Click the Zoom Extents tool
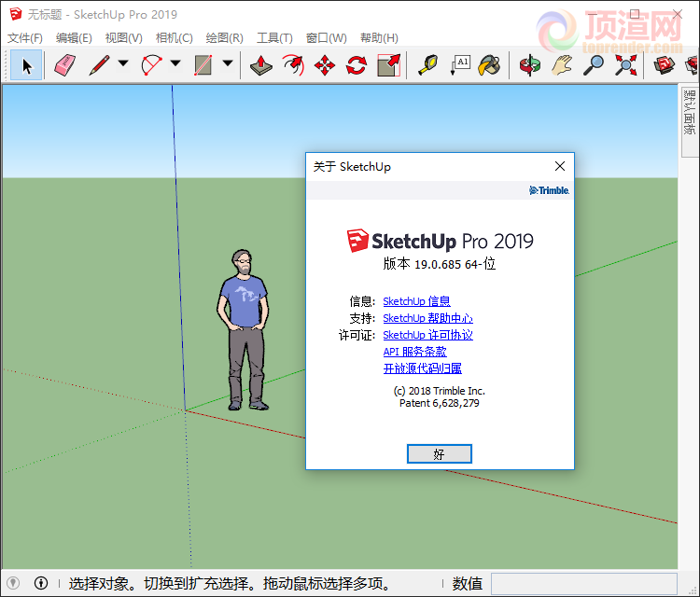 click(625, 65)
